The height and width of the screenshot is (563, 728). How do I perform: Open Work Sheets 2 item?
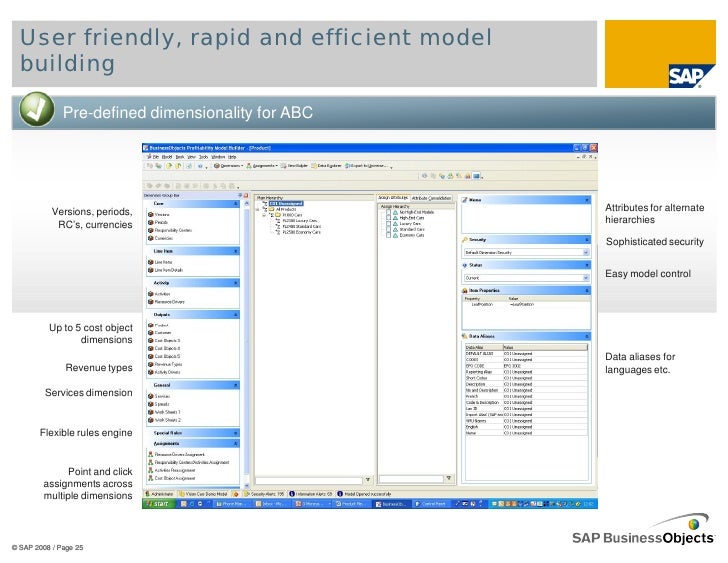164,420
